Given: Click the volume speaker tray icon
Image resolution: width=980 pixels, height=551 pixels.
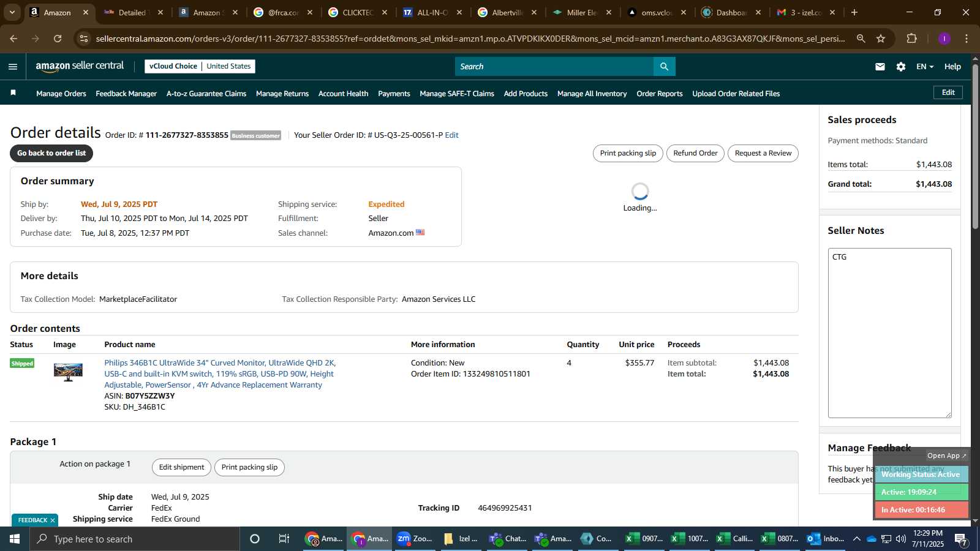Looking at the screenshot, I should [901, 539].
